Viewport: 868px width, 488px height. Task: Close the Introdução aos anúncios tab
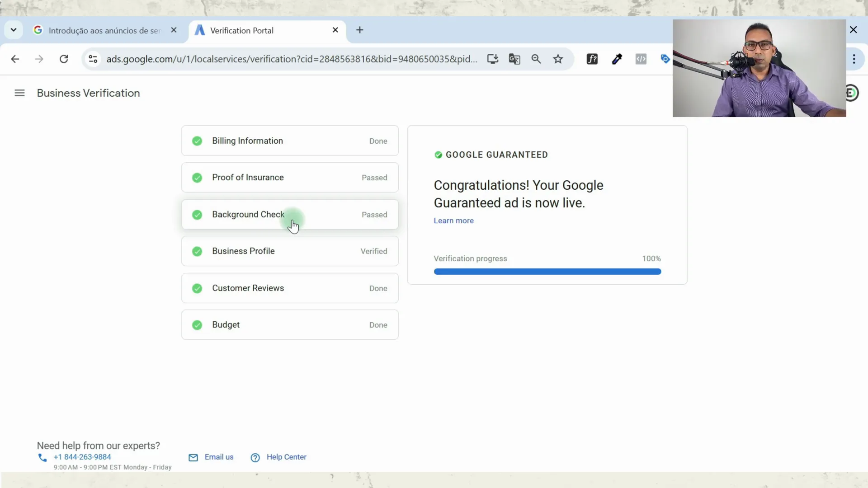[x=174, y=30]
